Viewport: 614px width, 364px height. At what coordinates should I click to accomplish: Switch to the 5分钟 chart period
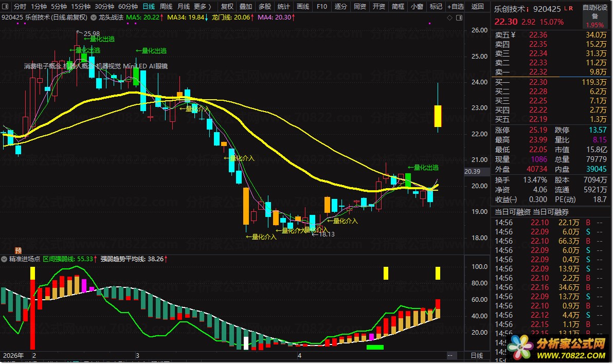[x=59, y=6]
